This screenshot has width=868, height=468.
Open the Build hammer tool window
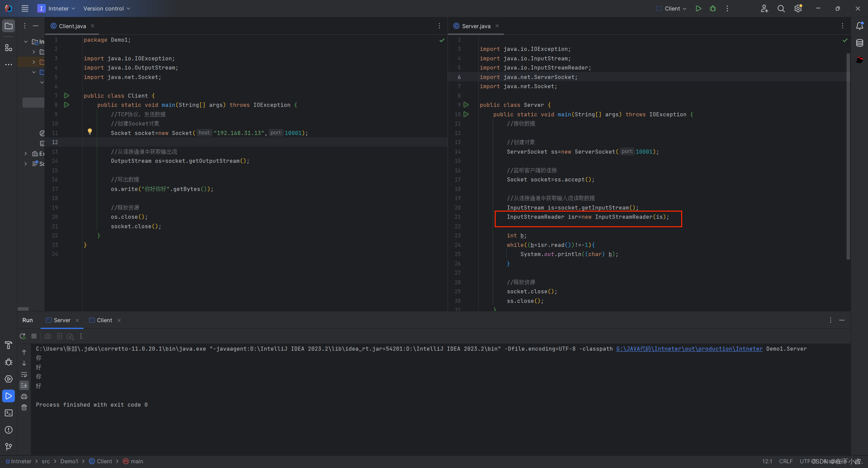tap(8, 345)
